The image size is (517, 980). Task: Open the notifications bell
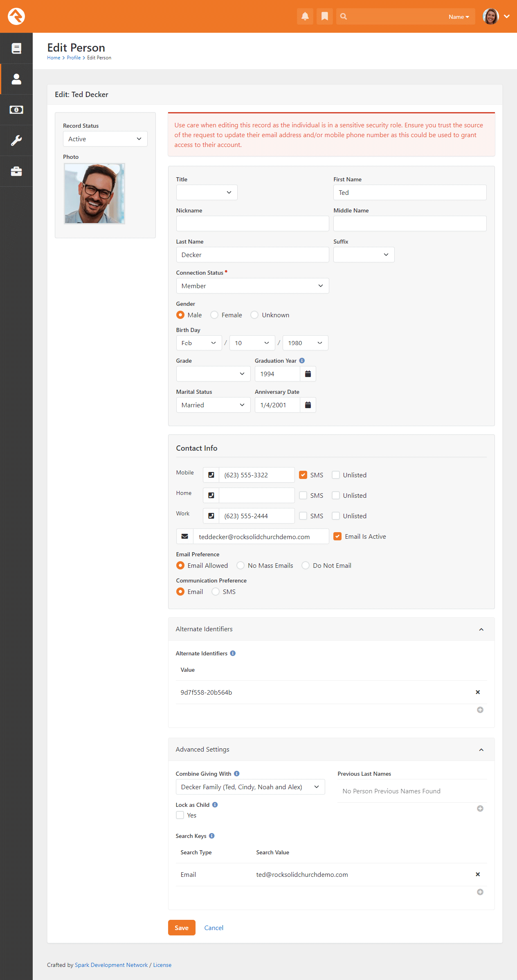pyautogui.click(x=305, y=16)
